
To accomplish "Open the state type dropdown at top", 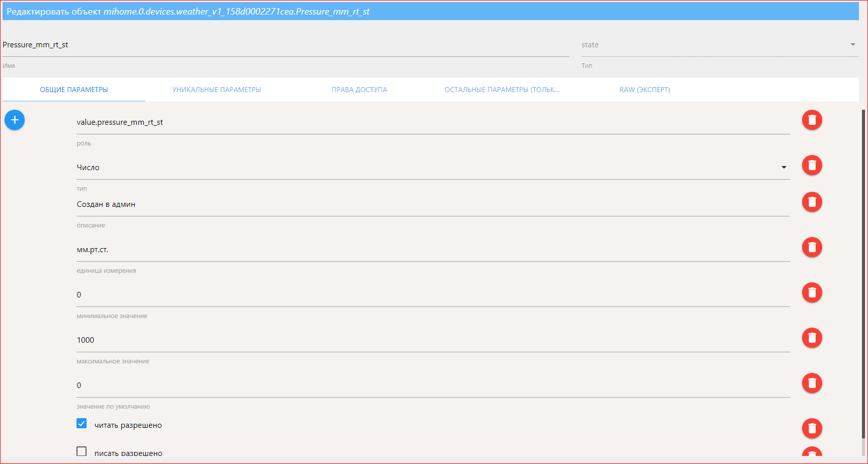I will [720, 45].
